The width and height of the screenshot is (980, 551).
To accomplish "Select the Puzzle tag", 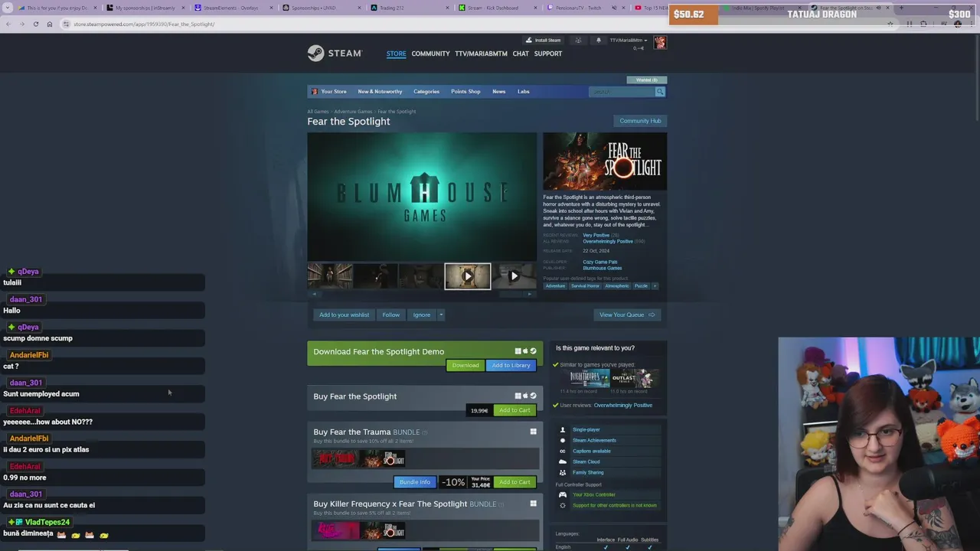I will point(641,286).
